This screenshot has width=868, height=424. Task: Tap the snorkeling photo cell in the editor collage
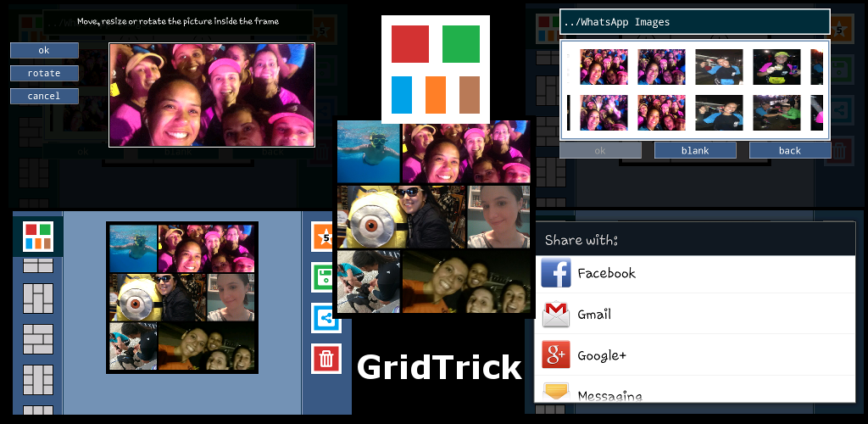pos(133,248)
